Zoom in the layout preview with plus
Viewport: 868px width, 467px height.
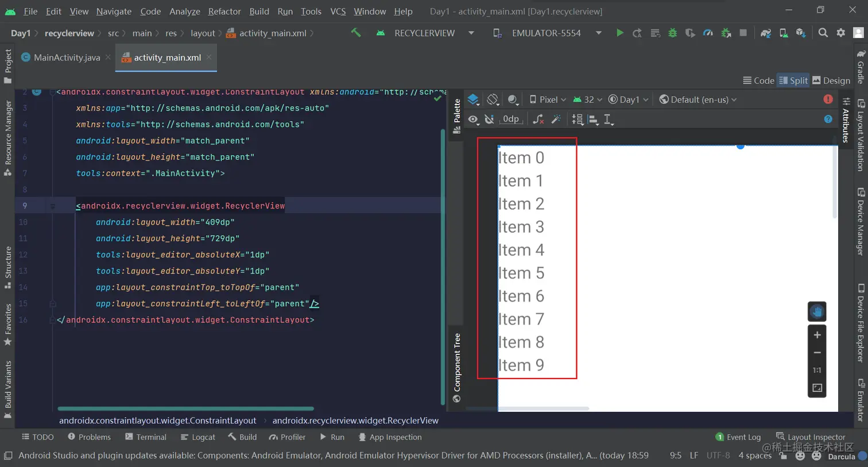click(x=817, y=335)
